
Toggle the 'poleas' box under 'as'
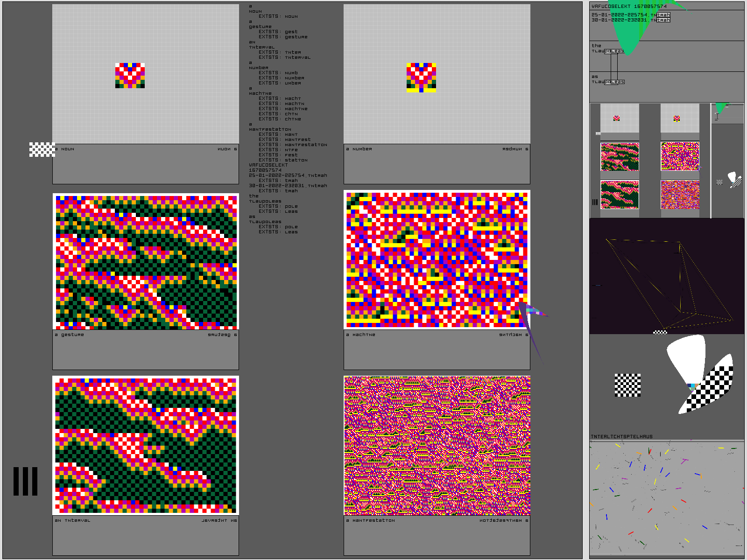click(x=614, y=82)
